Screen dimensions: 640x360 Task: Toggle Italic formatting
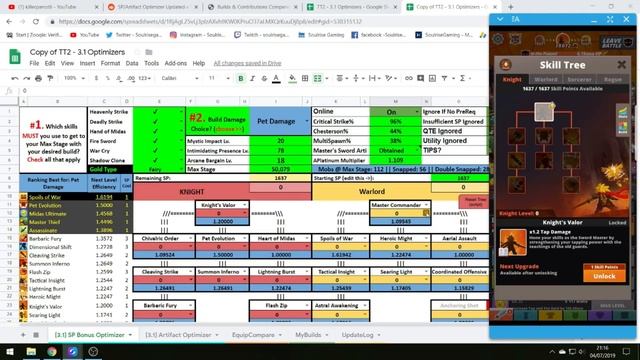(253, 78)
